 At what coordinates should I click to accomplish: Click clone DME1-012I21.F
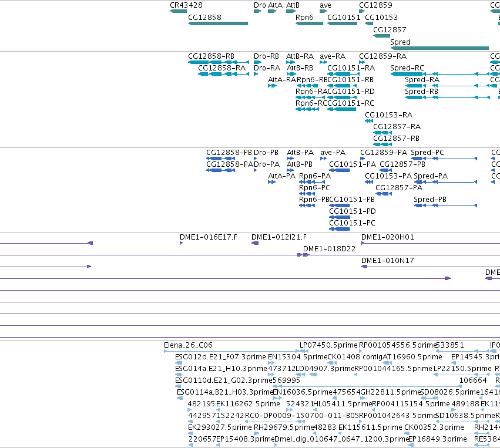(x=255, y=243)
